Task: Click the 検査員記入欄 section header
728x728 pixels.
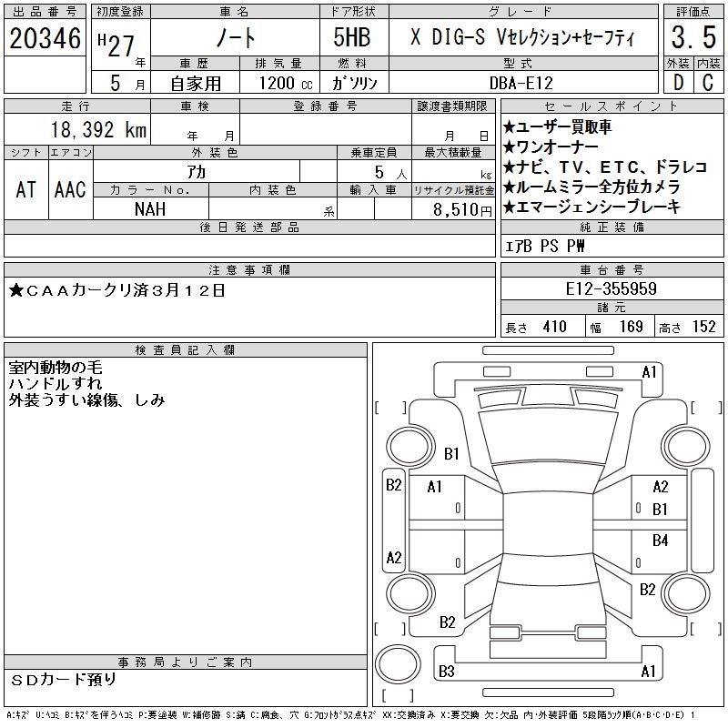Action: [x=186, y=349]
